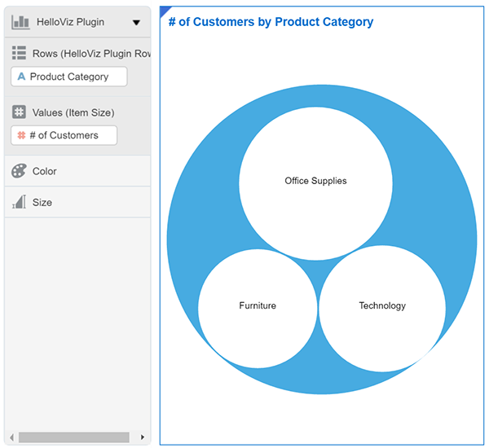Select the Furniture bubble
Image resolution: width=489 pixels, height=448 pixels.
pos(258,306)
